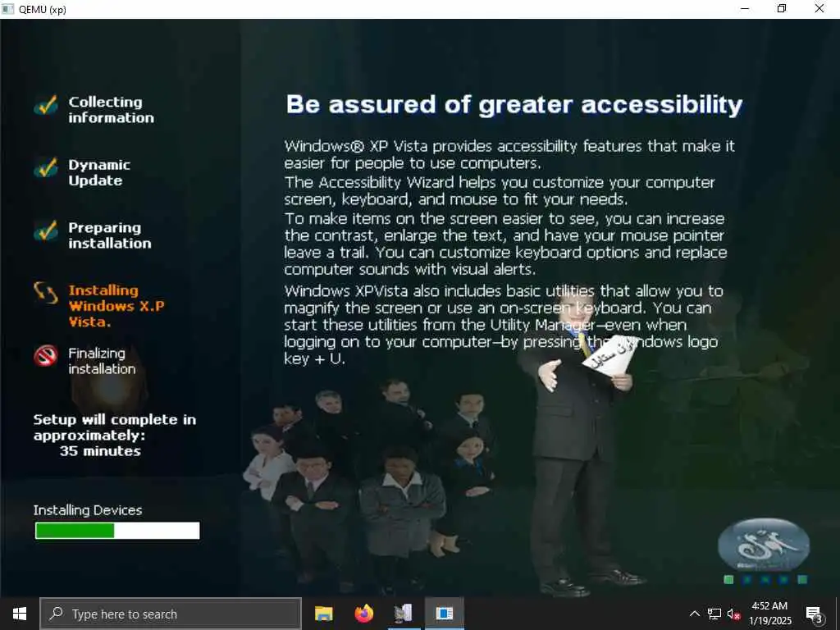Open the notification center with 3 alerts
The image size is (840, 630).
pyautogui.click(x=815, y=614)
